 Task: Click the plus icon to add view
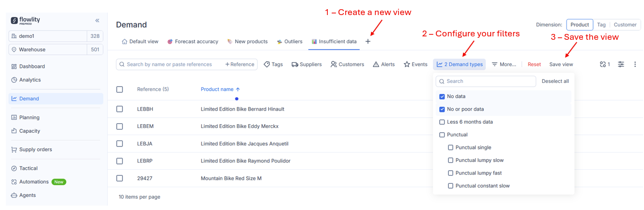point(368,42)
